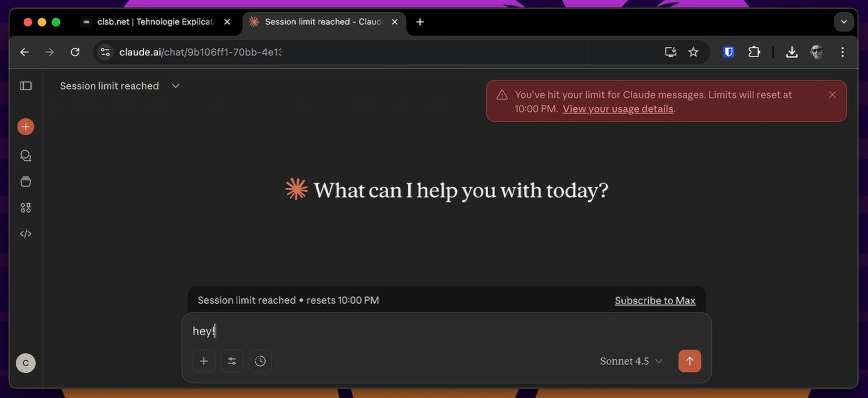Screen dimensions: 868x398
Task: Send the message with the arrow button
Action: [x=689, y=361]
